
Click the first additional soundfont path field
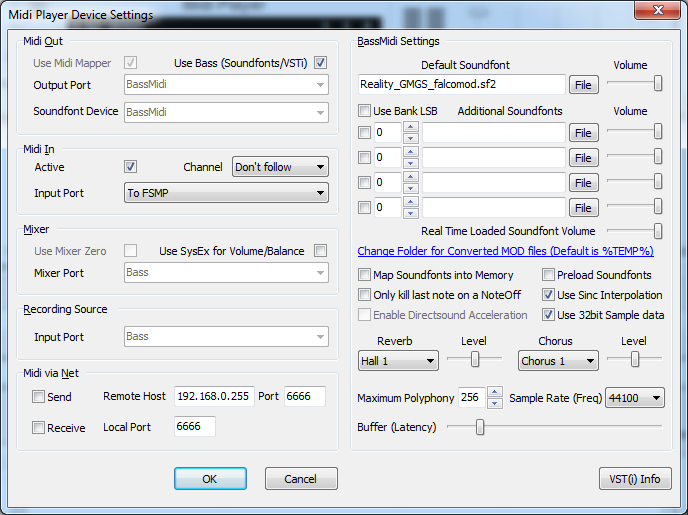[x=494, y=132]
